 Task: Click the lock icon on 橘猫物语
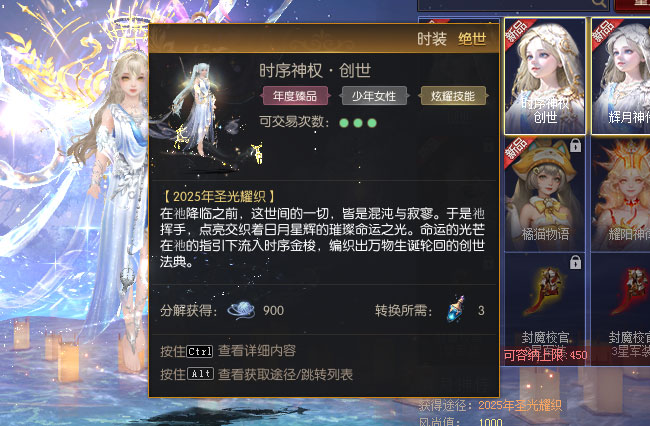[x=575, y=145]
